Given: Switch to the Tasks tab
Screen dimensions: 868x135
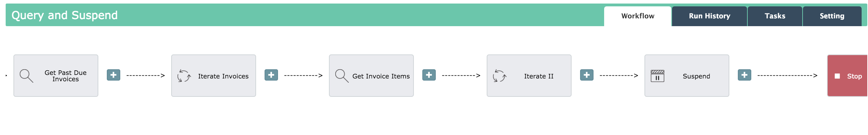Looking at the screenshot, I should [775, 16].
